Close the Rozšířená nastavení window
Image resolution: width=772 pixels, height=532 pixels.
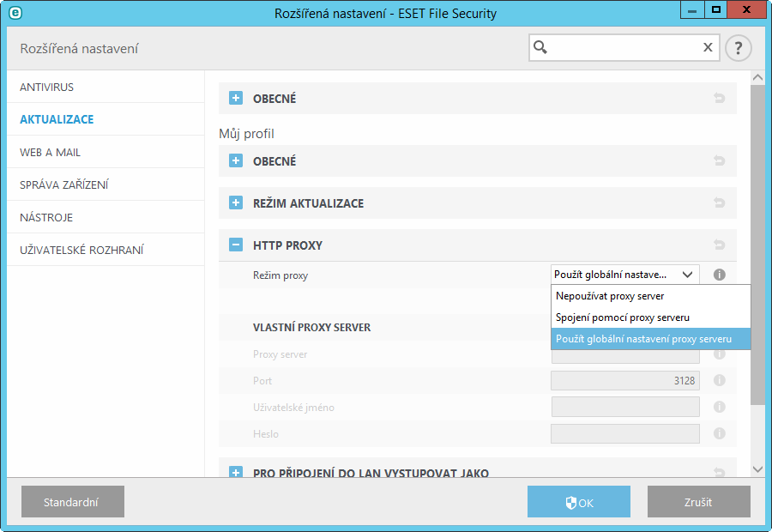[x=746, y=9]
